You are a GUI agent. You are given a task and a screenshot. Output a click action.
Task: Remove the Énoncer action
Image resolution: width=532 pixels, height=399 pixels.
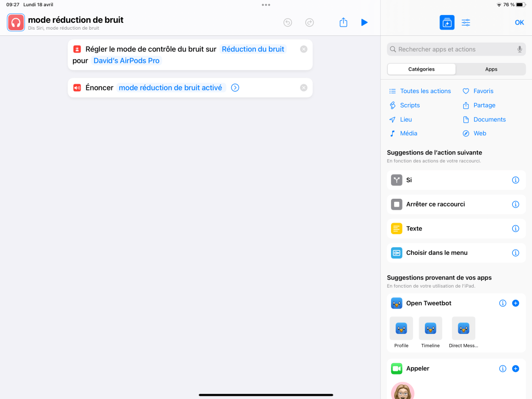pyautogui.click(x=304, y=88)
